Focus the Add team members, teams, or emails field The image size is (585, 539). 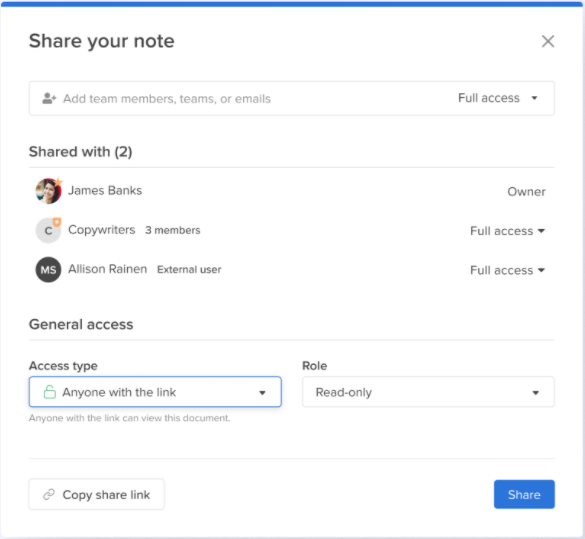coord(292,98)
